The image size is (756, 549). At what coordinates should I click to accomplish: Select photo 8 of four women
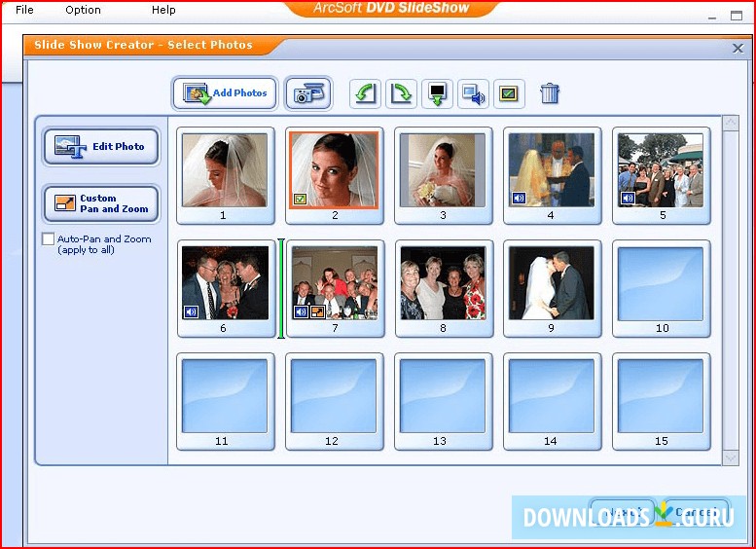click(443, 282)
